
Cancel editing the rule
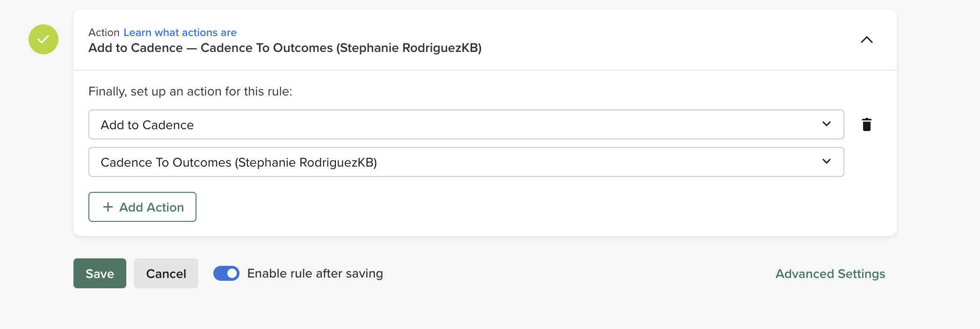tap(166, 273)
